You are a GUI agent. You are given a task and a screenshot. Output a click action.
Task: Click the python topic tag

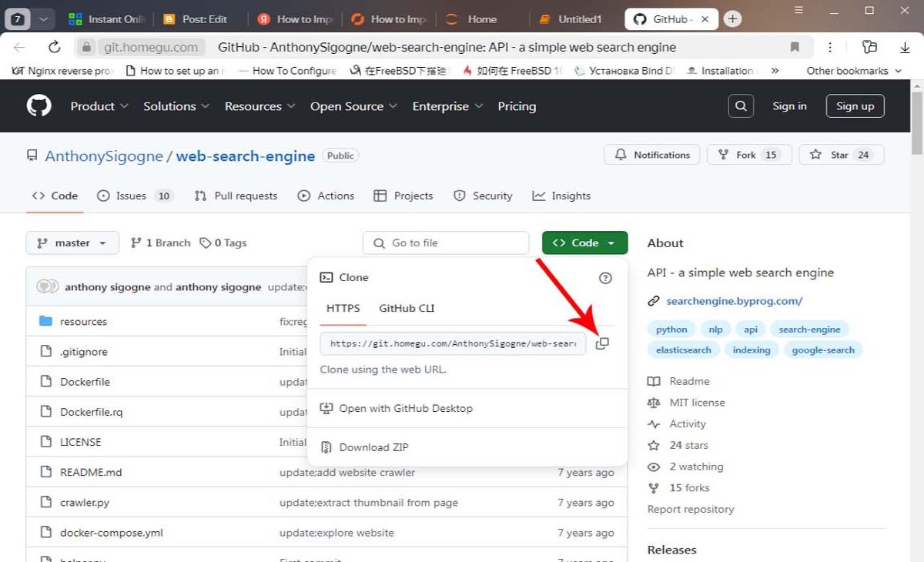pyautogui.click(x=671, y=330)
